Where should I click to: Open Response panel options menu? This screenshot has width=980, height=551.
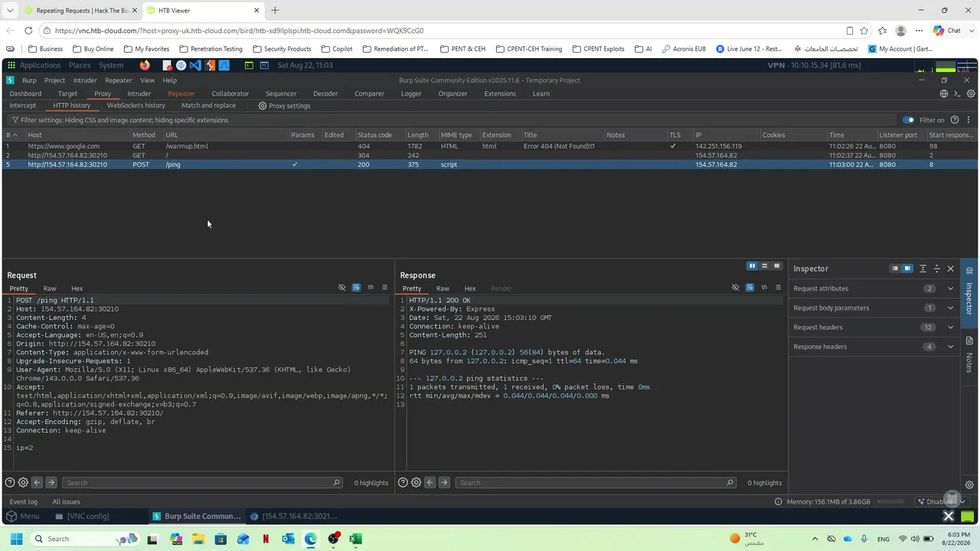778,288
